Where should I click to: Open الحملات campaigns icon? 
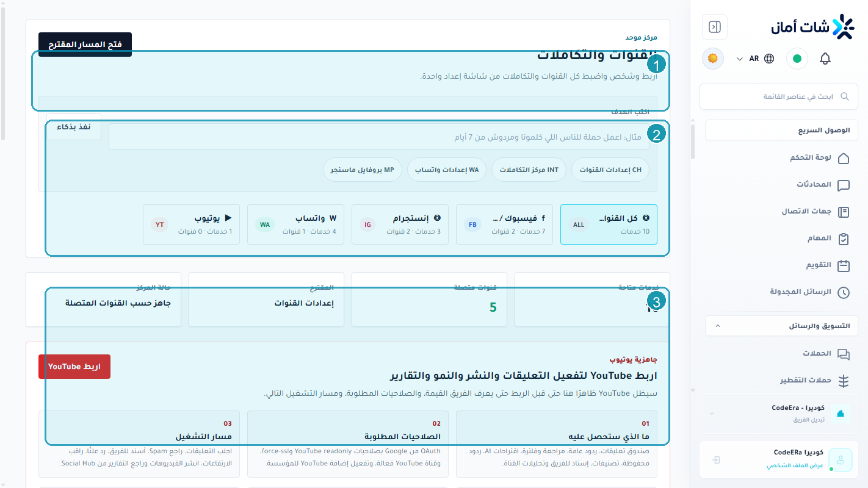(x=844, y=354)
